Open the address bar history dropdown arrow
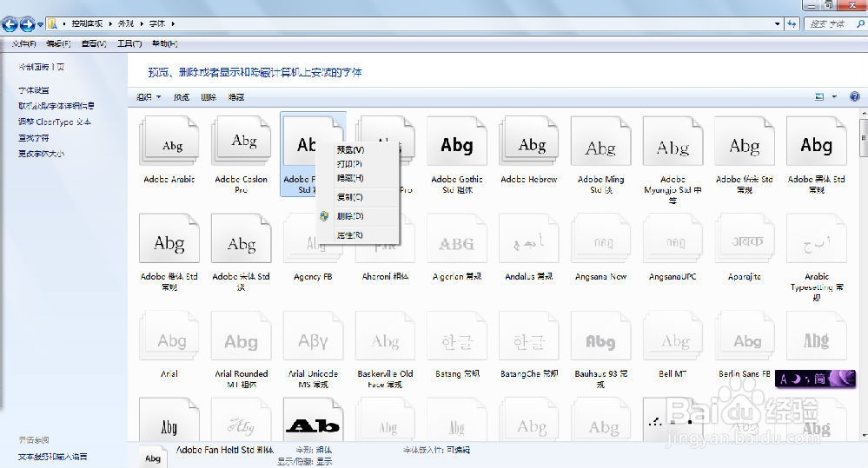The height and width of the screenshot is (468, 868). click(x=778, y=23)
